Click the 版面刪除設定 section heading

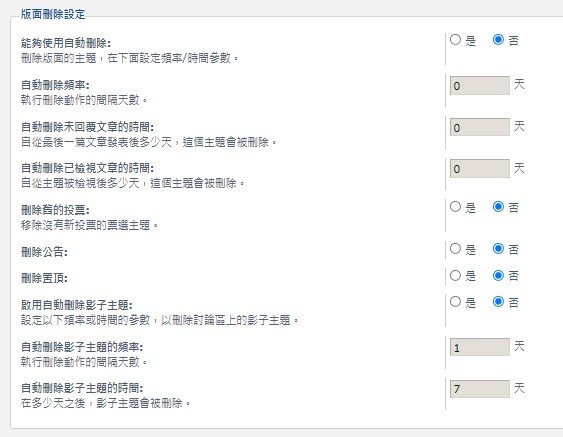coord(53,14)
